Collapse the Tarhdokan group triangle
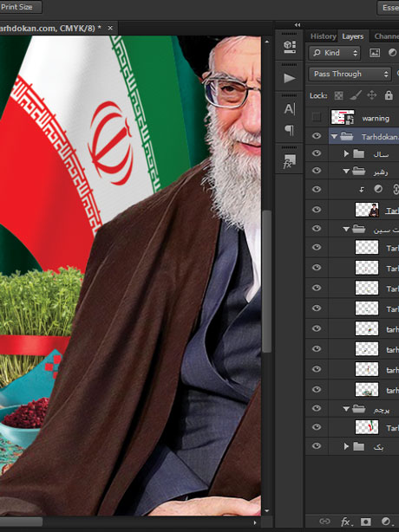The image size is (399, 532). pos(334,136)
